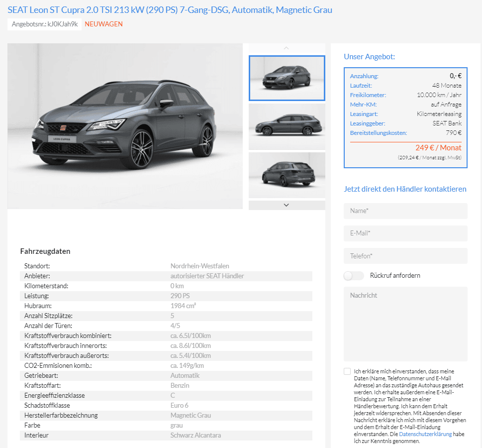Click the 209,24 € net monthly price note

(430, 157)
